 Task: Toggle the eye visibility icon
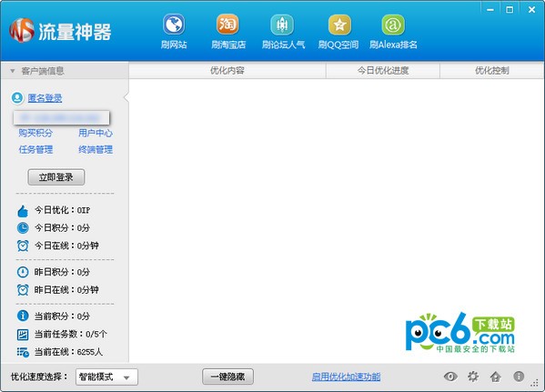click(450, 377)
